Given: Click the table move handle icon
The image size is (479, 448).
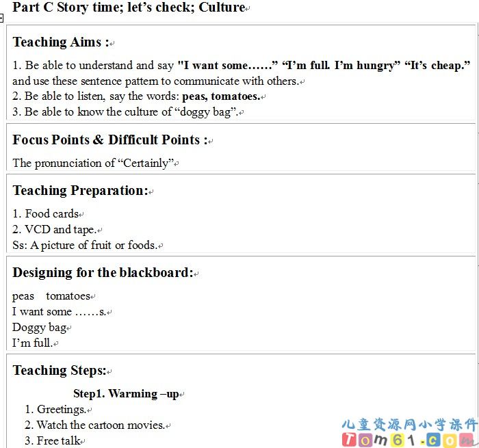Looking at the screenshot, I should (2, 18).
